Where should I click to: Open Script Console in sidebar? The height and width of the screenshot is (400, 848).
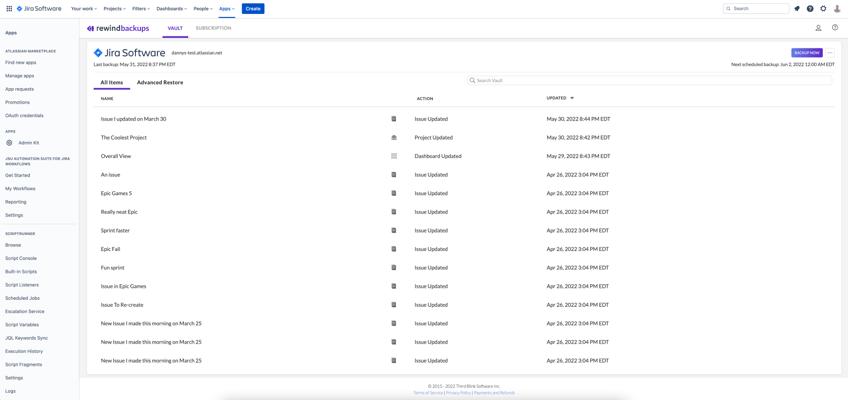point(21,258)
